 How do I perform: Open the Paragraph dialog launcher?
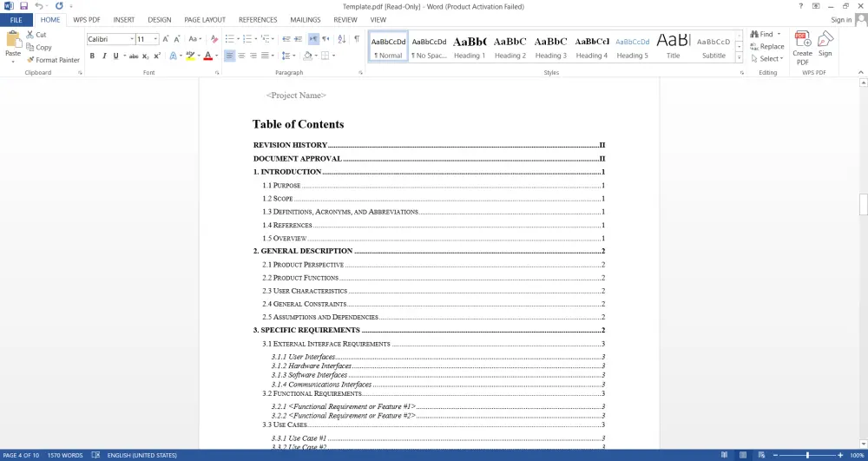361,73
